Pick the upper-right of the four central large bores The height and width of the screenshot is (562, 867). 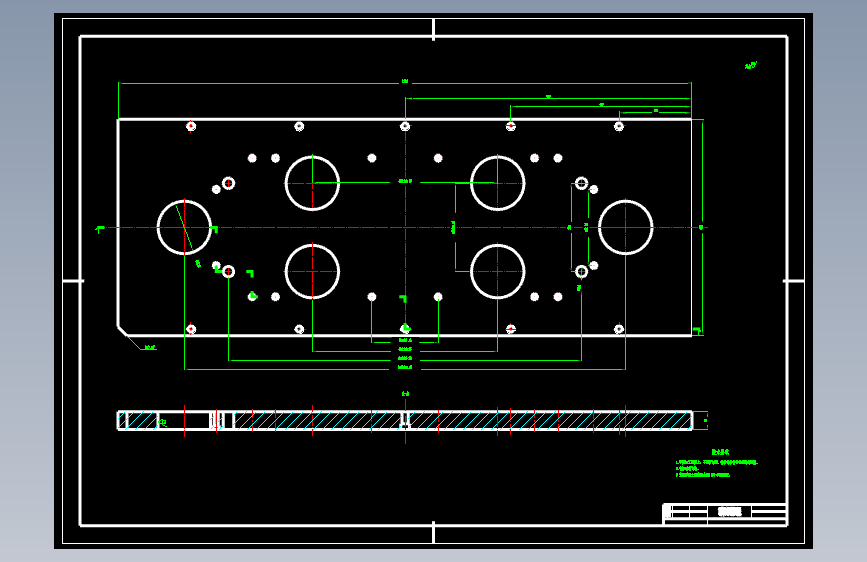498,183
